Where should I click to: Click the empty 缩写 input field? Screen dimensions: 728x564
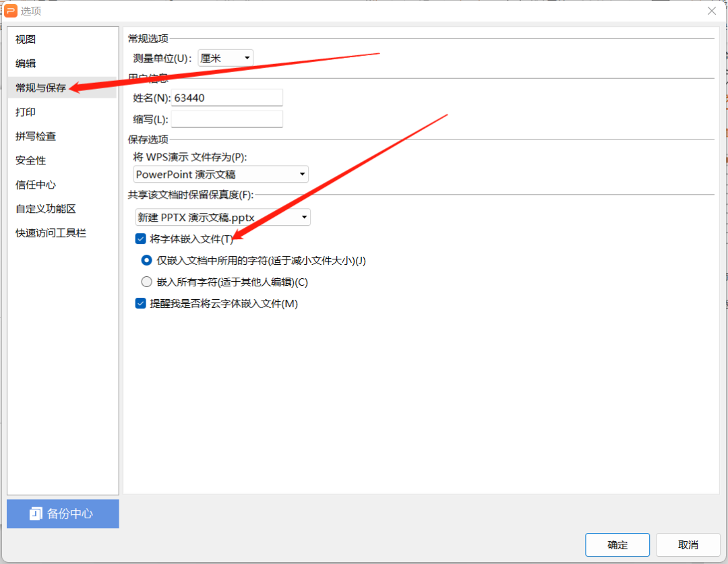coord(227,119)
